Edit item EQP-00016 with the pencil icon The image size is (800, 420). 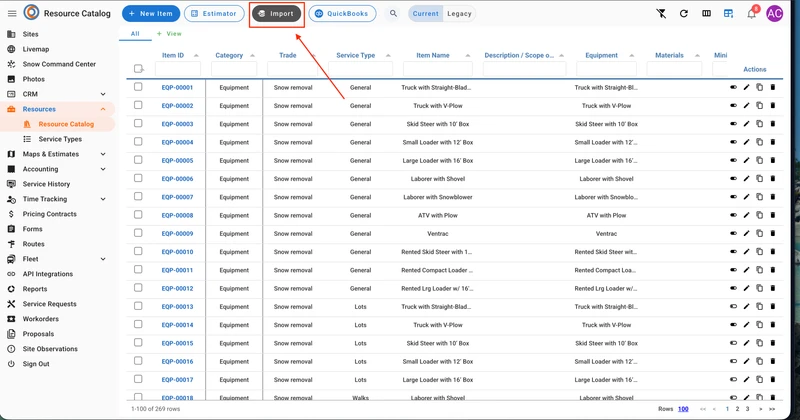(x=746, y=361)
